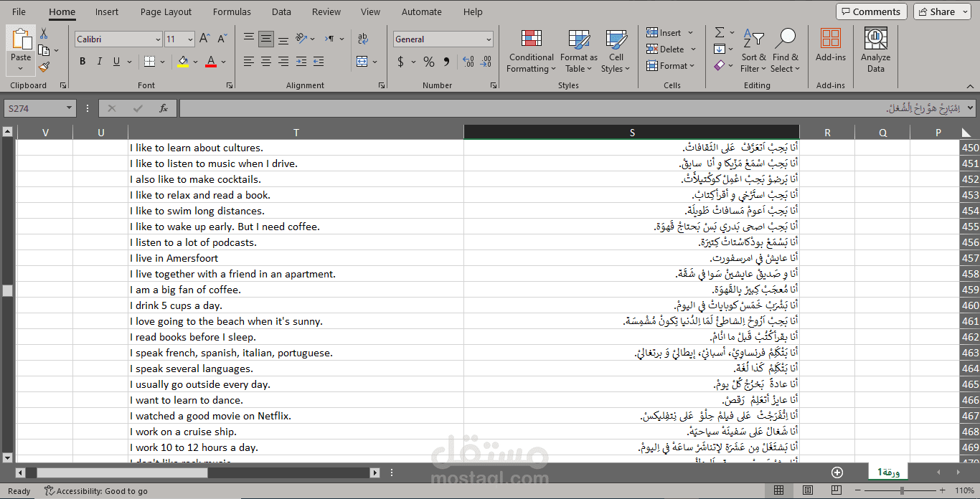Toggle italic formatting

[x=100, y=62]
